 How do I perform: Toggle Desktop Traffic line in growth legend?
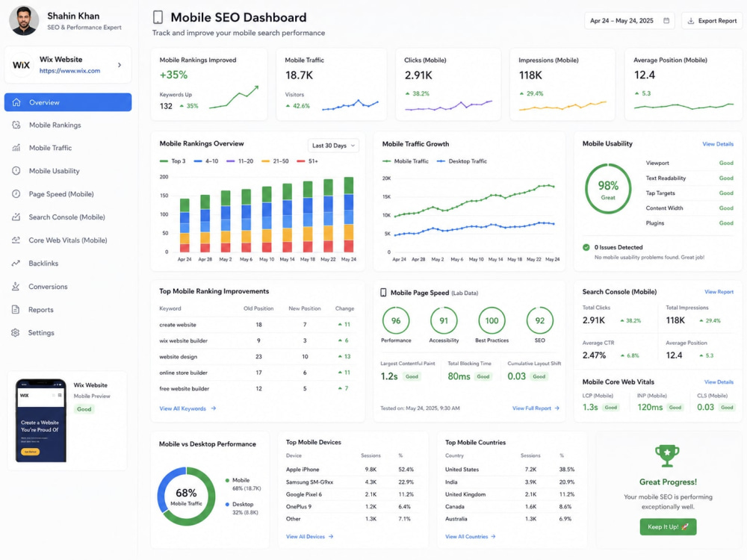click(x=462, y=161)
